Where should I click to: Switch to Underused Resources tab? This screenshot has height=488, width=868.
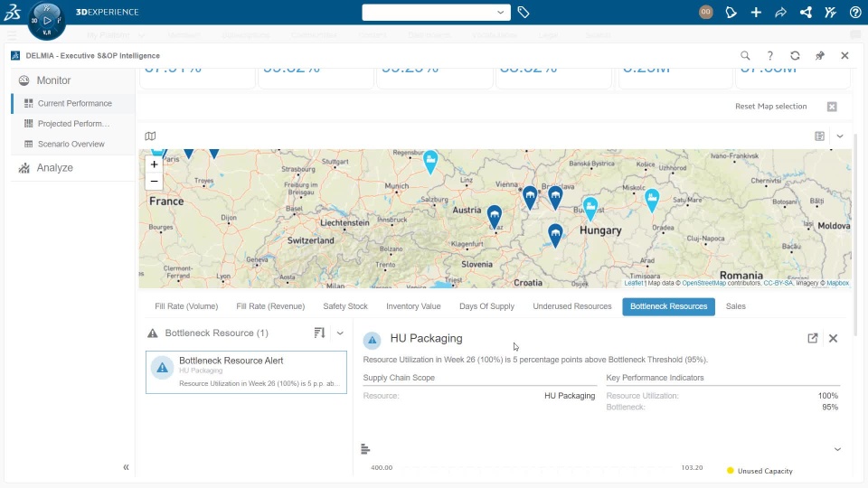point(571,306)
